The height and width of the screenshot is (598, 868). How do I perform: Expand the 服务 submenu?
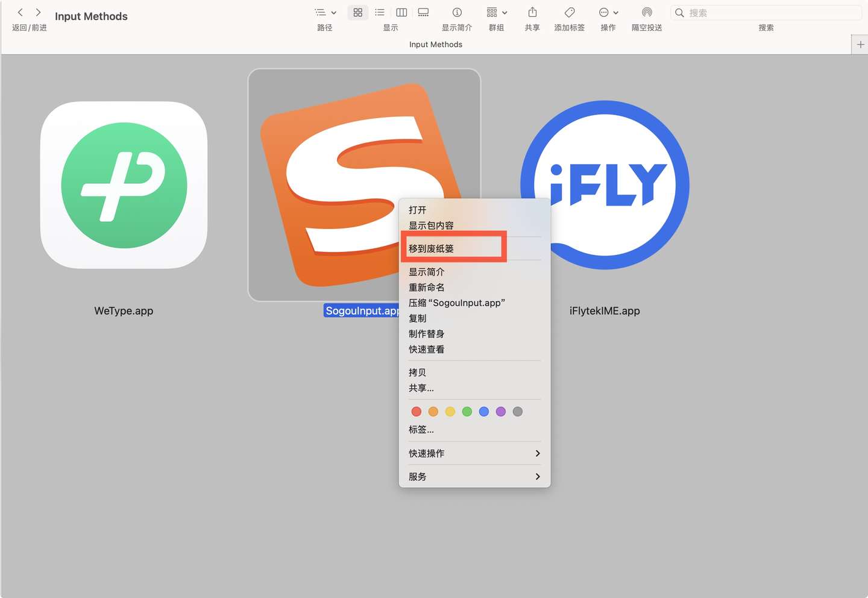click(x=474, y=476)
